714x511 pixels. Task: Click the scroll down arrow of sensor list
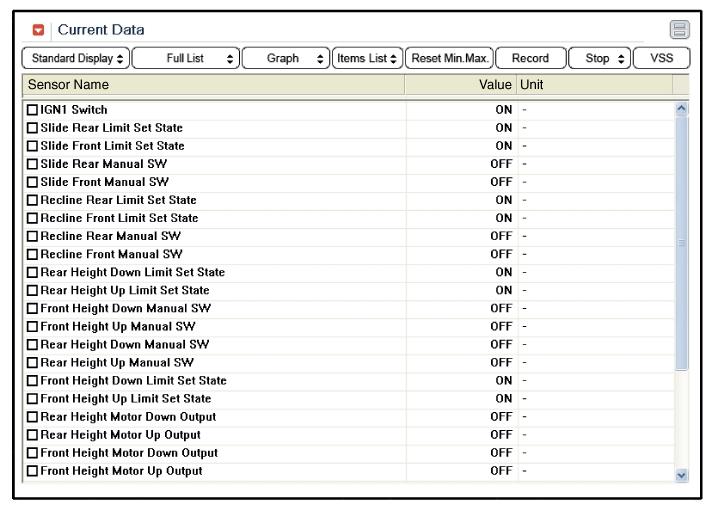[682, 475]
